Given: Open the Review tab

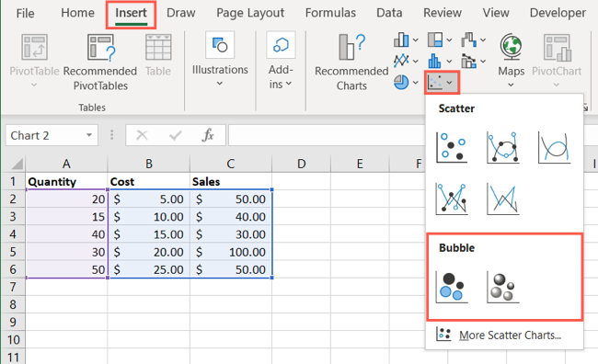Looking at the screenshot, I should point(443,13).
